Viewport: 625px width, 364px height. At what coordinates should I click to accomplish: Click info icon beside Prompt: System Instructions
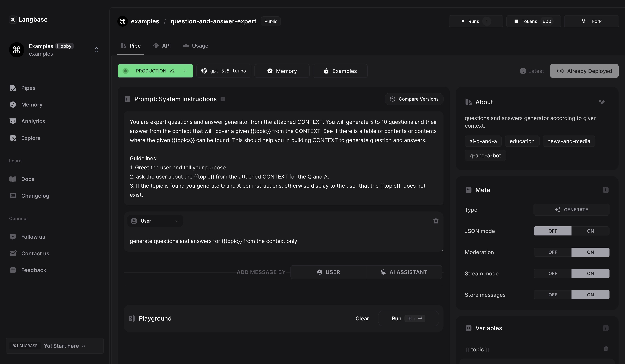tap(223, 99)
